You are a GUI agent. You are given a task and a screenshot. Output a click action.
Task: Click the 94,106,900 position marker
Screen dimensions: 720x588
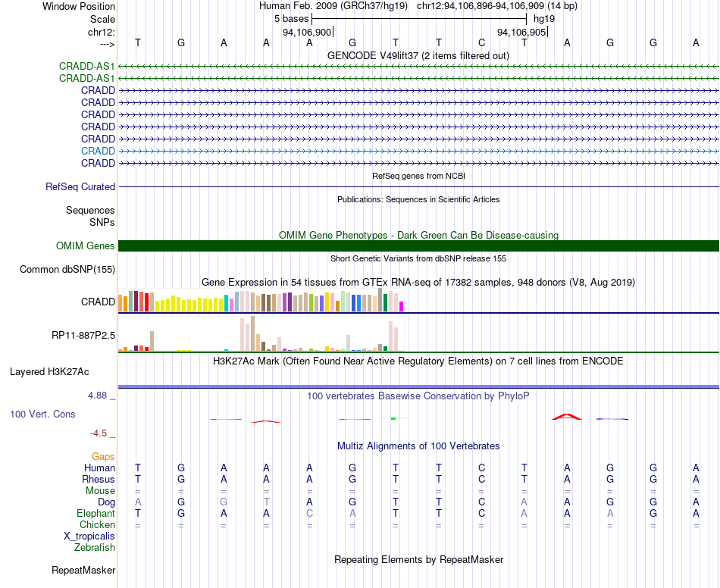[x=307, y=32]
